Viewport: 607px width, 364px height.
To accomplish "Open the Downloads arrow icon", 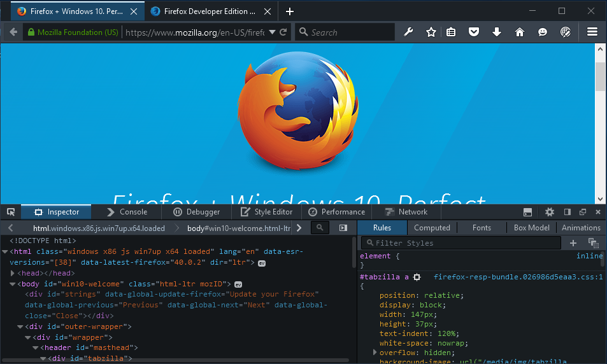I will coord(497,32).
